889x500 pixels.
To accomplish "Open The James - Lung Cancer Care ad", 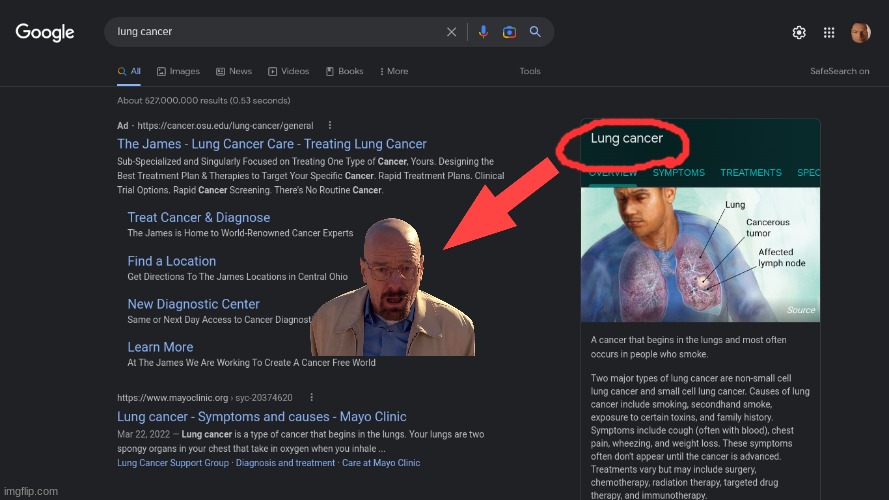I will [x=272, y=144].
